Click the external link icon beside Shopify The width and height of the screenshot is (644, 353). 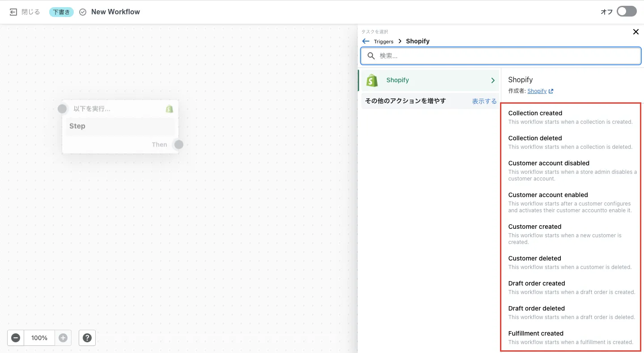click(x=551, y=91)
